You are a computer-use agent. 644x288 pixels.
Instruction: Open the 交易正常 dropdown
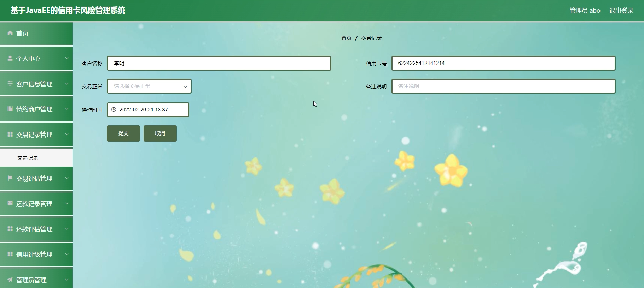tap(149, 86)
